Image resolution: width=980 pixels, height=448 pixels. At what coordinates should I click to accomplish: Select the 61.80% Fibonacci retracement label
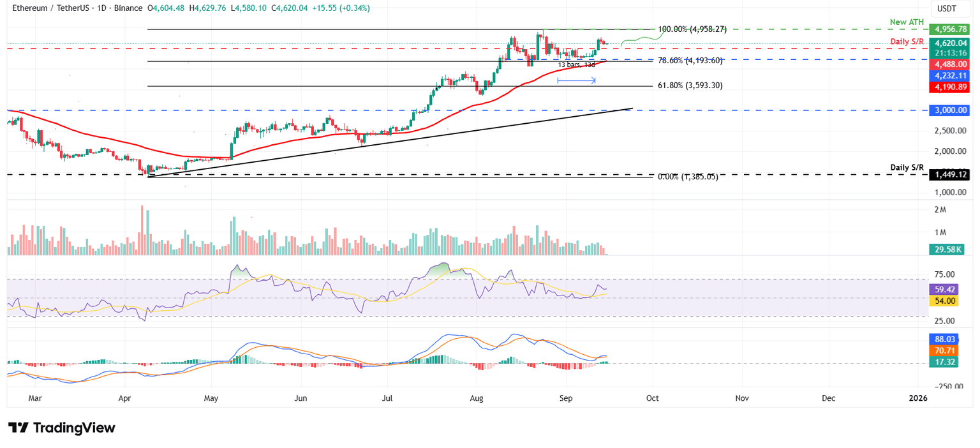(691, 85)
